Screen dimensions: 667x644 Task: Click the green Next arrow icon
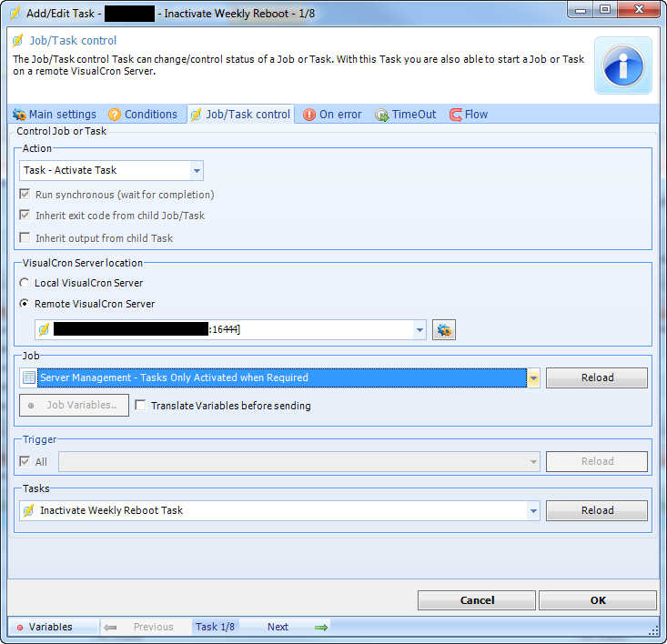pyautogui.click(x=320, y=627)
